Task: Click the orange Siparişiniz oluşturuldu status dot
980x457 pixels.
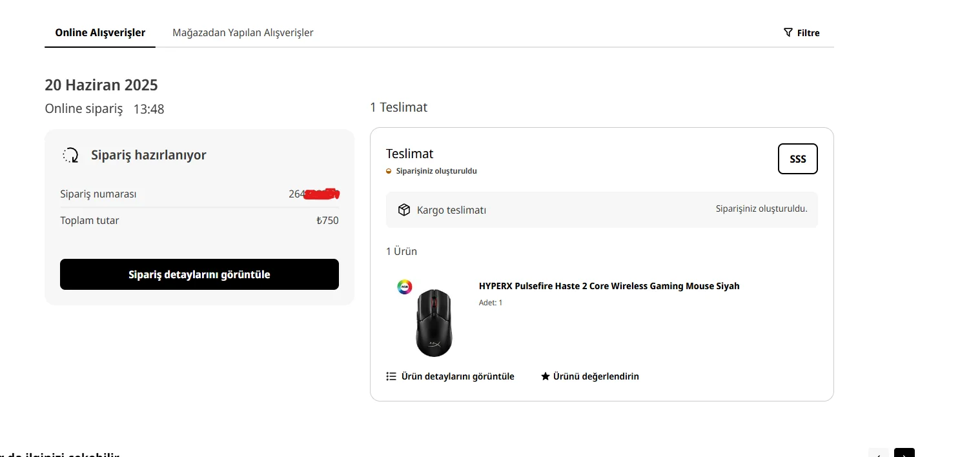Action: (389, 171)
